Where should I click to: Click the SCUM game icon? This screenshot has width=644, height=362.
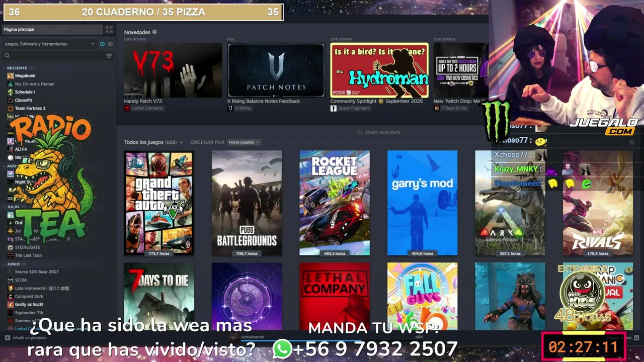click(x=10, y=280)
